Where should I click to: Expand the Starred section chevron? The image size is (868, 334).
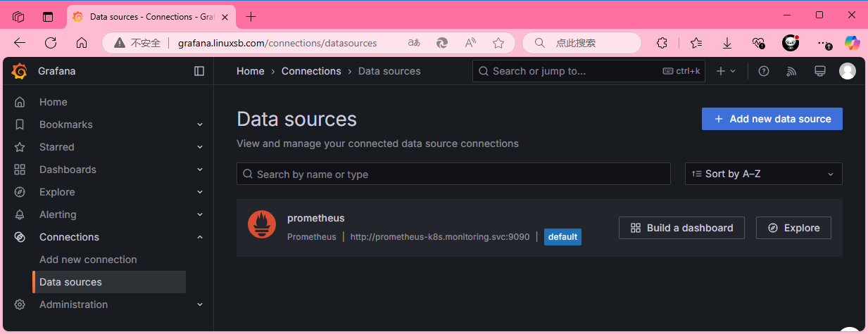tap(200, 147)
